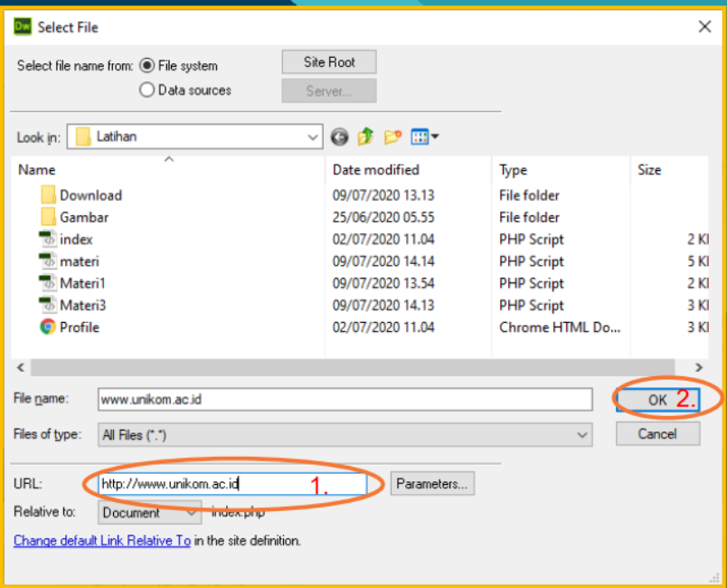Select the Profile Chrome HTML file
Image resolution: width=727 pixels, height=588 pixels.
pyautogui.click(x=79, y=327)
